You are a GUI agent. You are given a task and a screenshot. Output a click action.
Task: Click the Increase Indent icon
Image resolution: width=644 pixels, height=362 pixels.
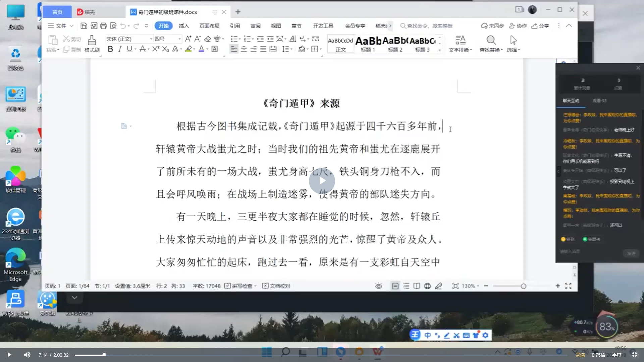270,39
